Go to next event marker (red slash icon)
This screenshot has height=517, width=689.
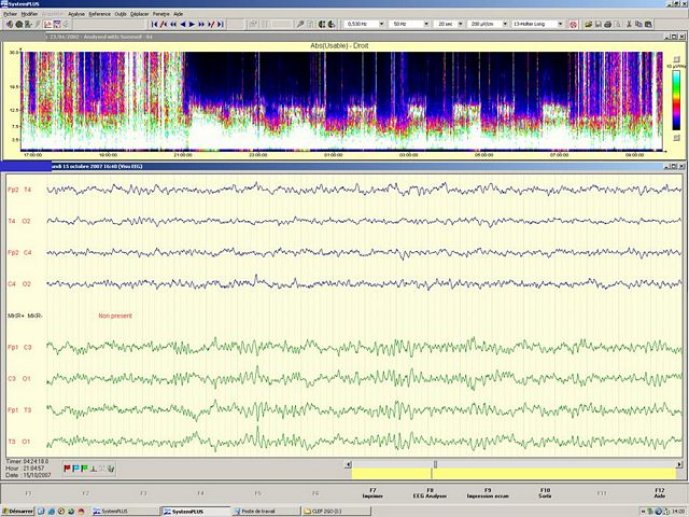[x=211, y=24]
